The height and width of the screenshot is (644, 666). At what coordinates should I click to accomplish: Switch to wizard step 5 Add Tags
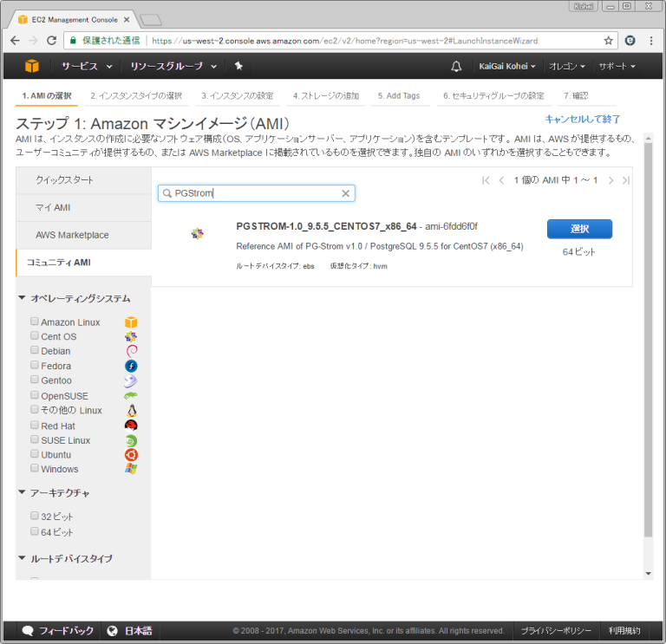(399, 96)
